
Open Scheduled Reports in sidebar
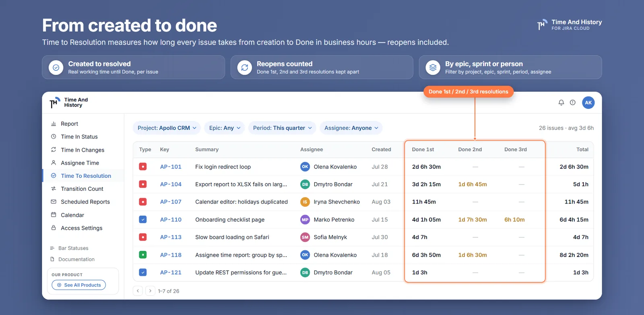[83, 202]
